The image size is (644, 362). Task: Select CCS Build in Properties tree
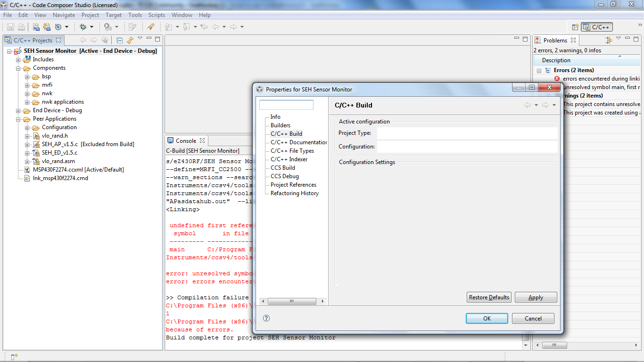(283, 168)
